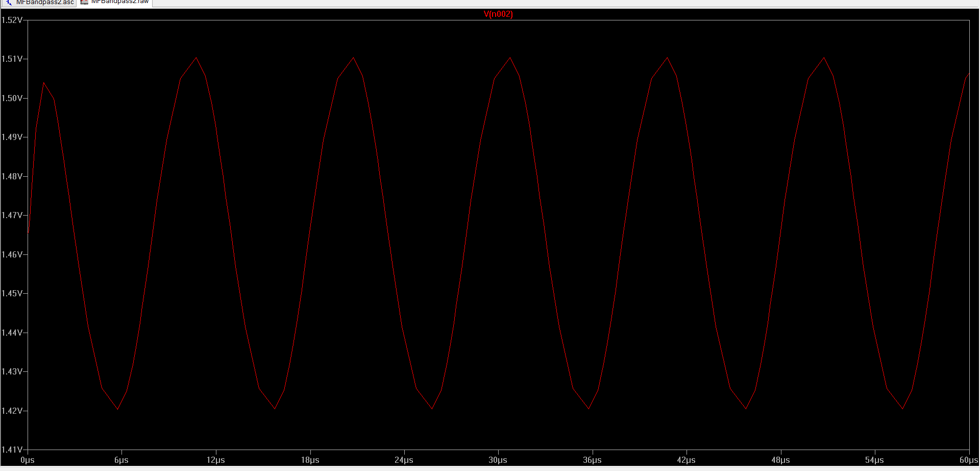Viewport: 980px width, 471px height.
Task: Click the 1.43V vertical axis label
Action: click(x=12, y=371)
